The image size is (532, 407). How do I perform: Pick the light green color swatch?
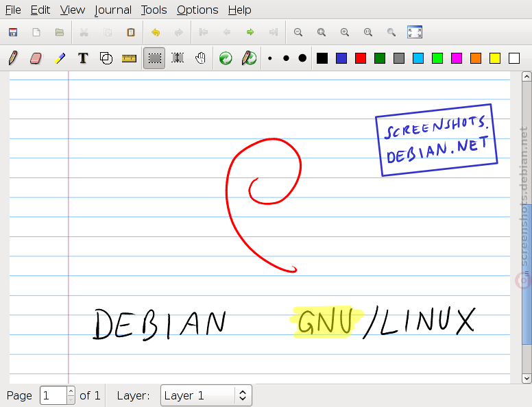tap(437, 58)
